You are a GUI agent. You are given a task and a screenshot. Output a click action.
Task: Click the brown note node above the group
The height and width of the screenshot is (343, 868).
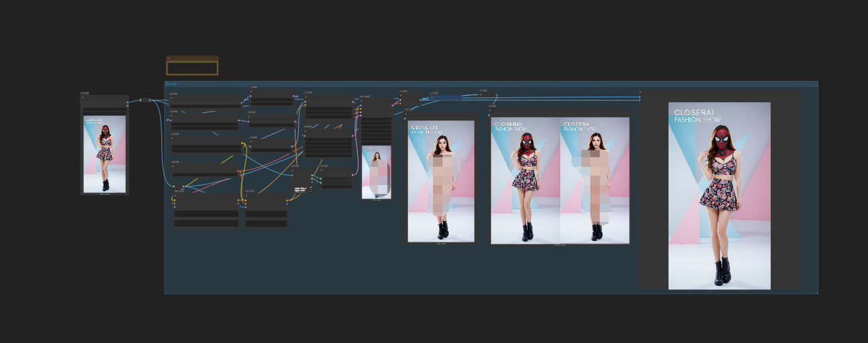[x=192, y=65]
